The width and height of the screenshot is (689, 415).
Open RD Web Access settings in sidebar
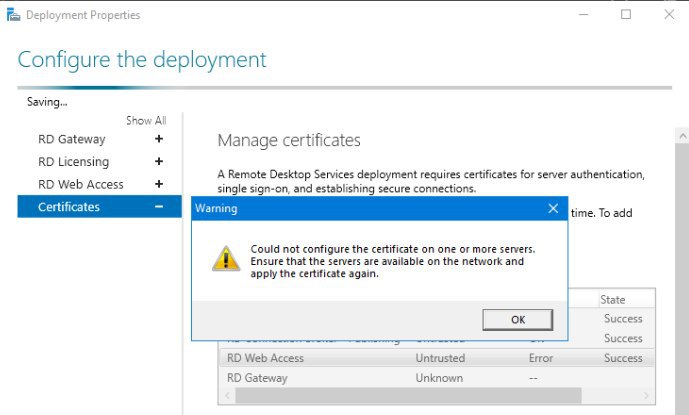[x=81, y=184]
